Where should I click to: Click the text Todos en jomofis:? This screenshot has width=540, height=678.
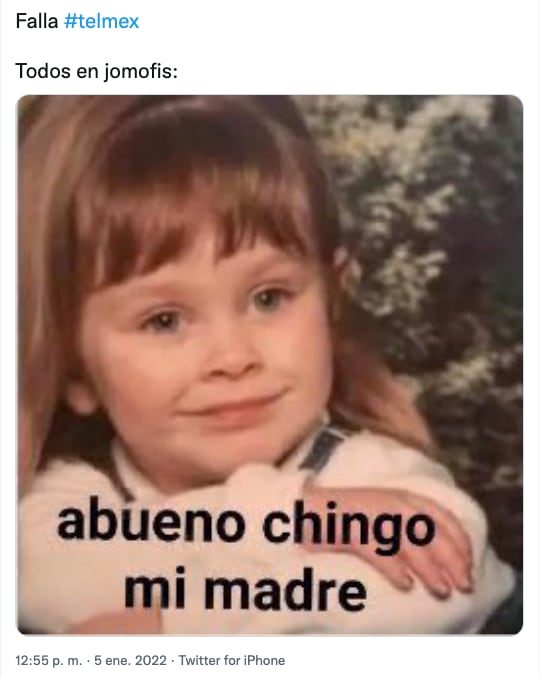coord(96,71)
